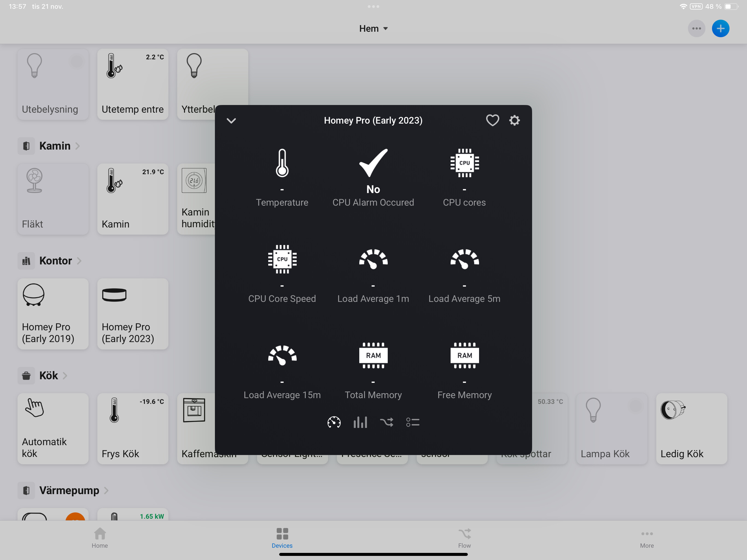The image size is (747, 560).
Task: Open device settings gear icon
Action: 514,120
